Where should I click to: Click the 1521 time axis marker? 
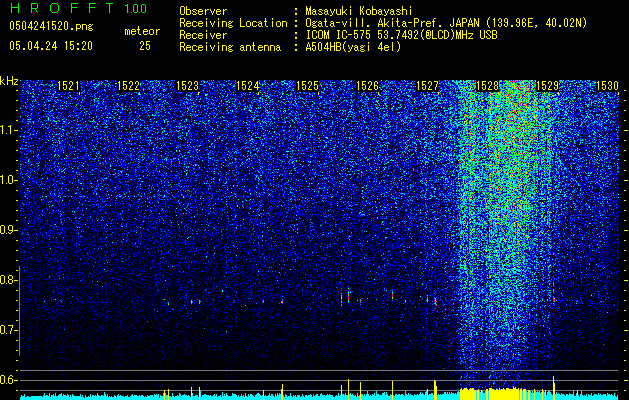(68, 86)
